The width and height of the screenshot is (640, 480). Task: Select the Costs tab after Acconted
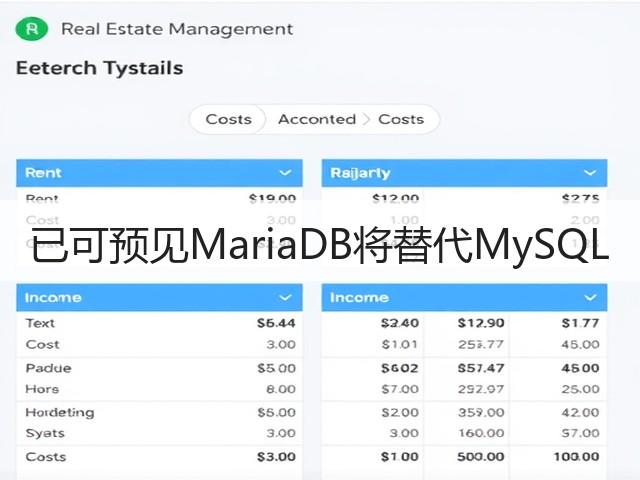tap(401, 119)
